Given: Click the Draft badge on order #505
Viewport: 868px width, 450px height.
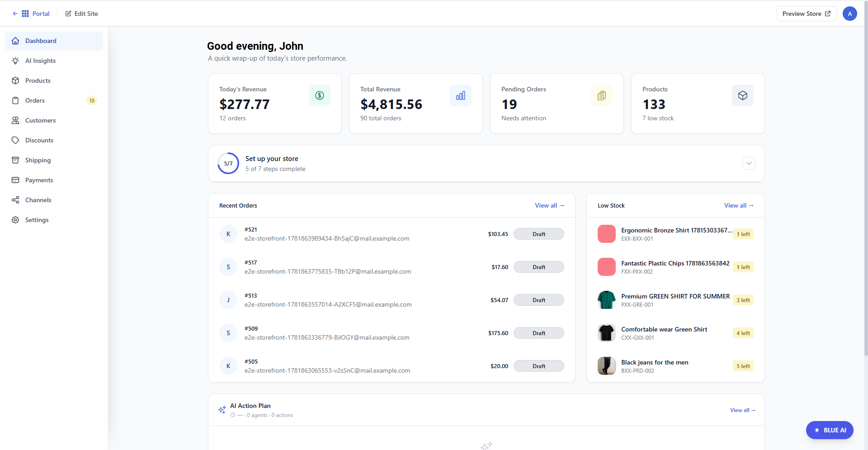Looking at the screenshot, I should coord(539,366).
